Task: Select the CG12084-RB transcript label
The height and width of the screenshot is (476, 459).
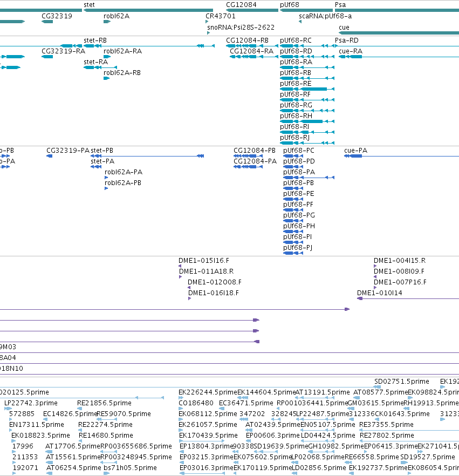Action: point(247,40)
